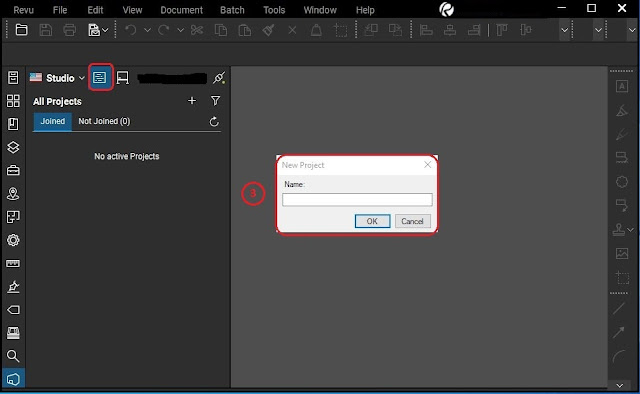Open the Properties gear panel icon
Viewport: 640px width, 394px height.
pyautogui.click(x=13, y=240)
